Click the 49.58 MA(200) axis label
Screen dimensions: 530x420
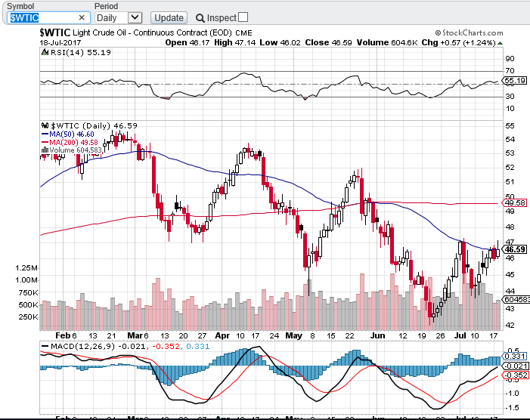[515, 202]
